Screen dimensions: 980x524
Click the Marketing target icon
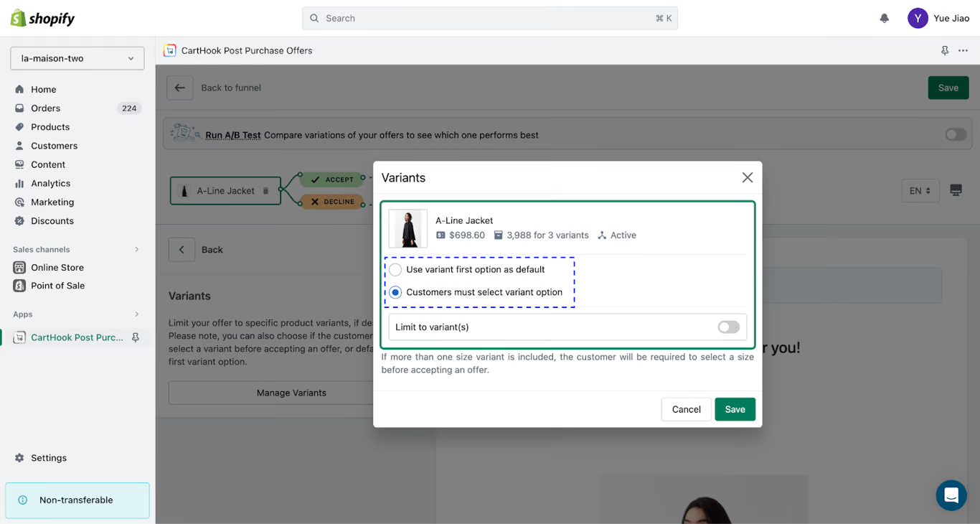19,202
